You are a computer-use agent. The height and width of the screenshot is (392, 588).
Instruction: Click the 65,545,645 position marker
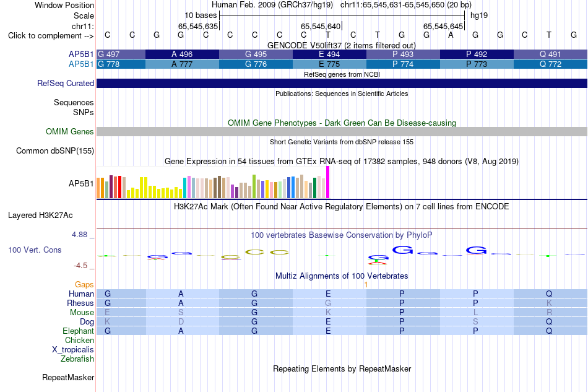[443, 26]
